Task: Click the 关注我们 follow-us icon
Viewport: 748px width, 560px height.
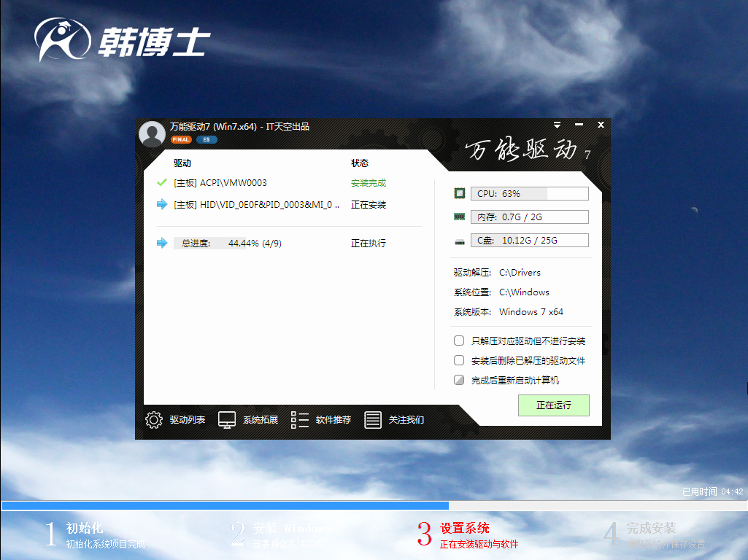Action: pyautogui.click(x=373, y=420)
